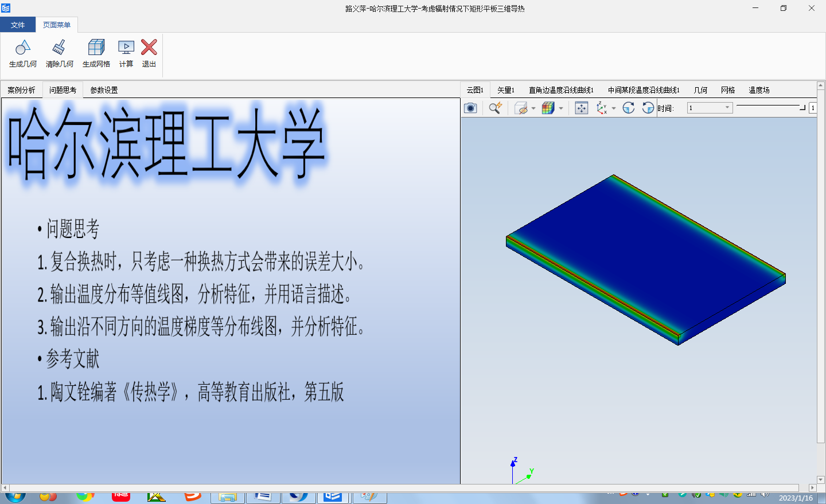This screenshot has width=826, height=504.
Task: Click the 哈尔滨理工大学 title text
Action: tap(167, 143)
